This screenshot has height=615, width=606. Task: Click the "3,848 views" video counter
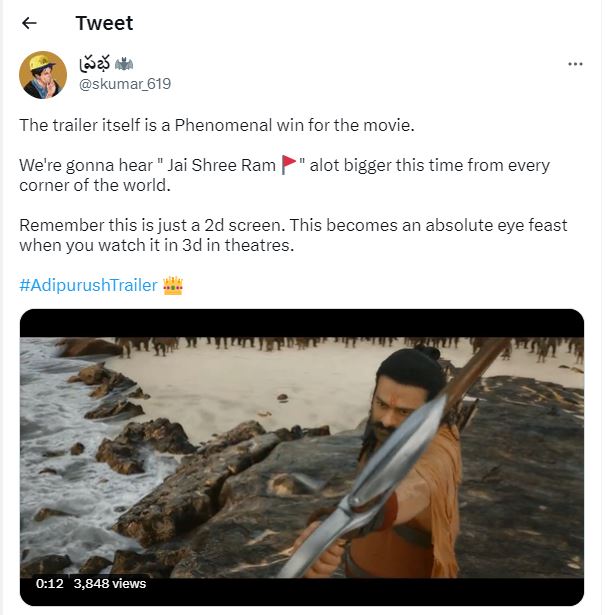tap(110, 583)
